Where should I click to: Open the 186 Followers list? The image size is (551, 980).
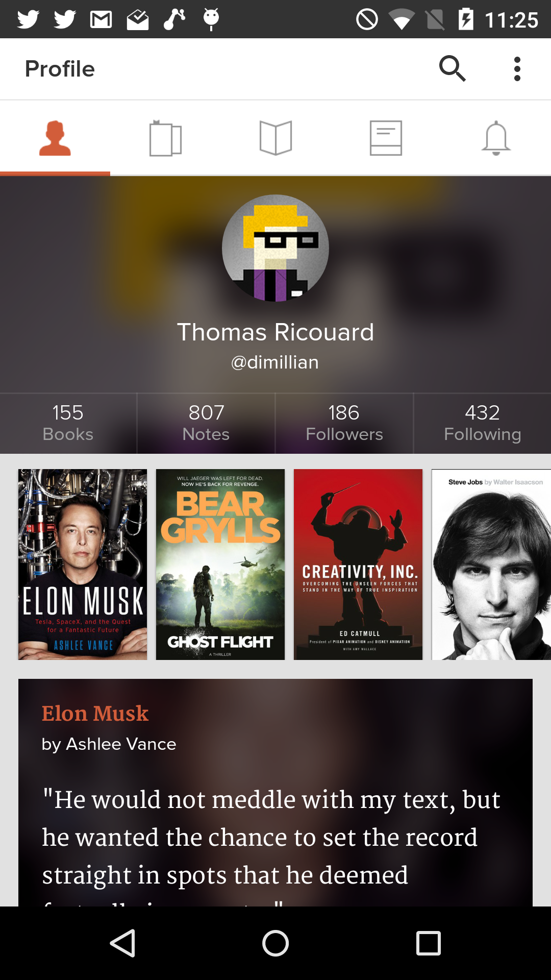[x=344, y=423]
